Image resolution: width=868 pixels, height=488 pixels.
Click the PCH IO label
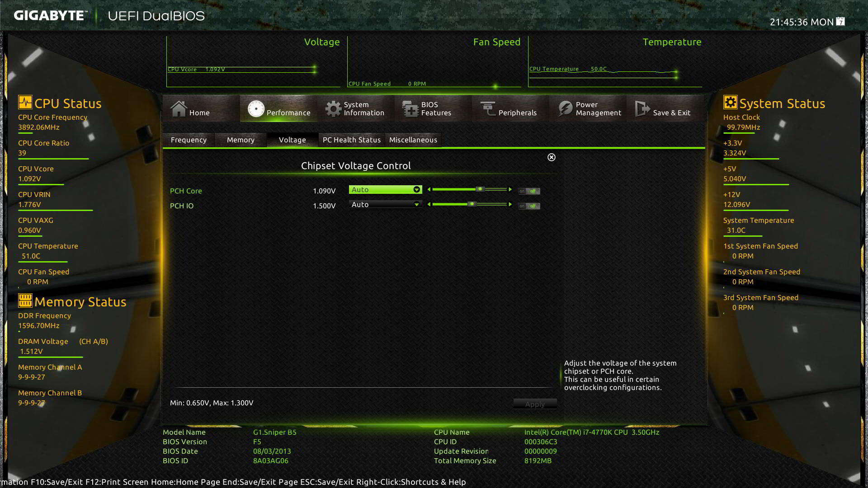[182, 206]
